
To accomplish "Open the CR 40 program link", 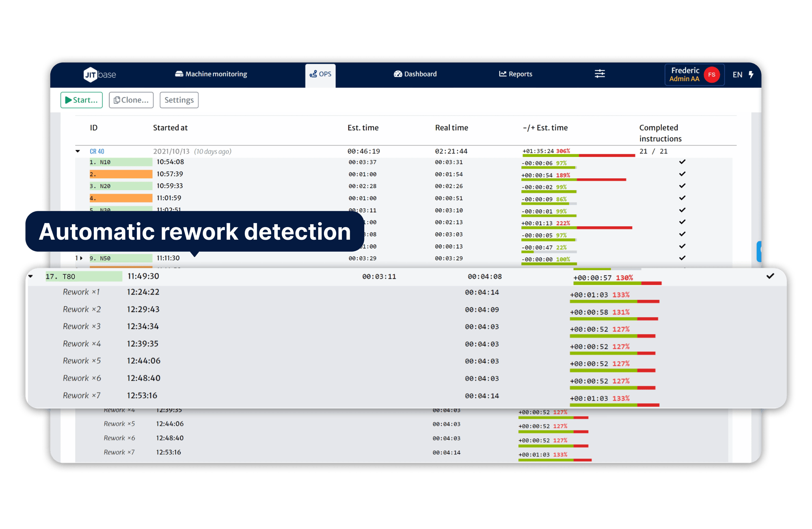I will (x=97, y=151).
